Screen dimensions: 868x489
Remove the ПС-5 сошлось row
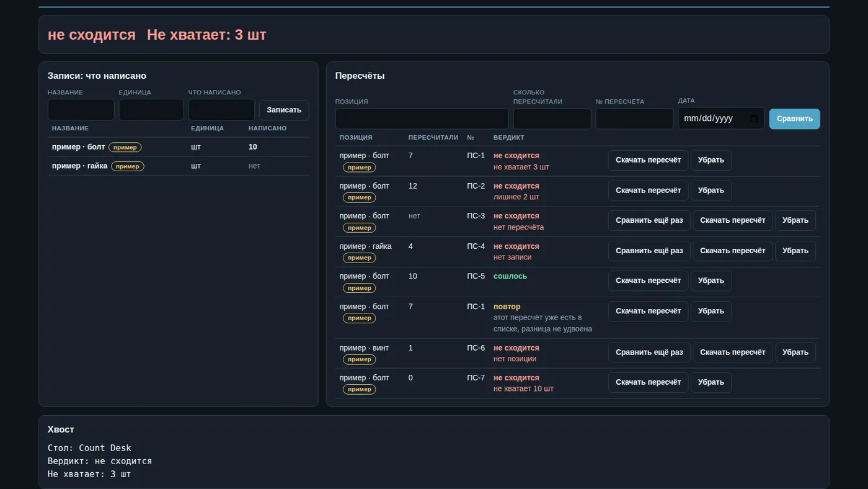(711, 280)
